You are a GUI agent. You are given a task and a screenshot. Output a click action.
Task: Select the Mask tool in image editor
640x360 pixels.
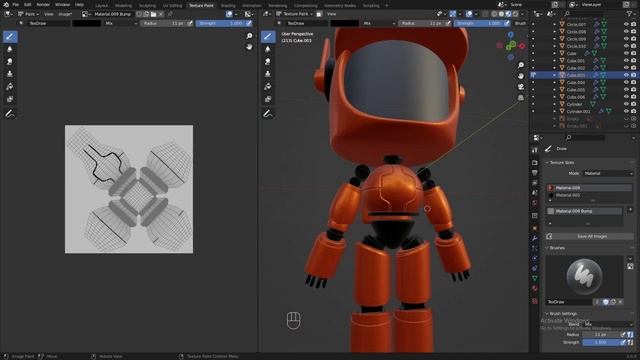tap(10, 99)
